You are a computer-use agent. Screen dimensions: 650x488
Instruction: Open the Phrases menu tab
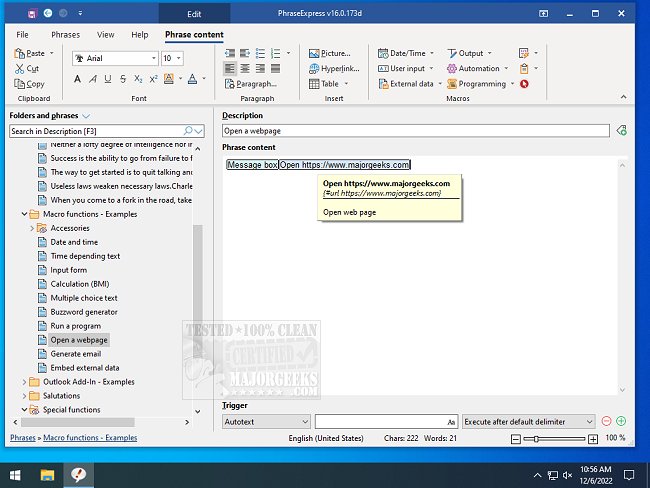[x=65, y=35]
